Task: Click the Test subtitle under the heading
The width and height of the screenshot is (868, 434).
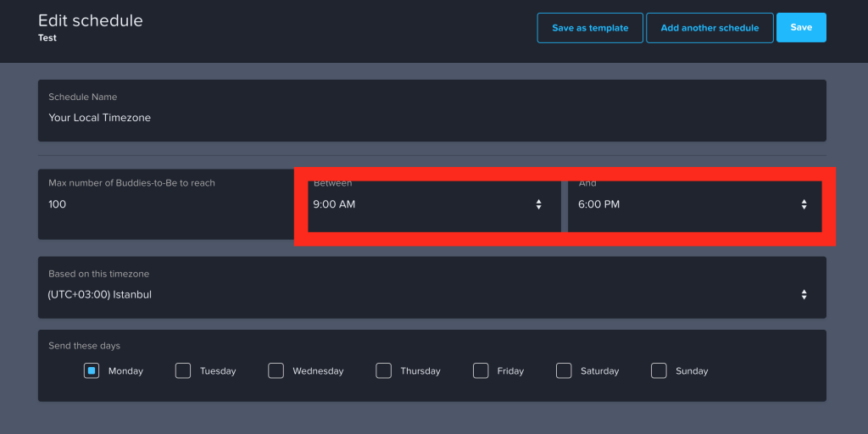Action: 47,38
